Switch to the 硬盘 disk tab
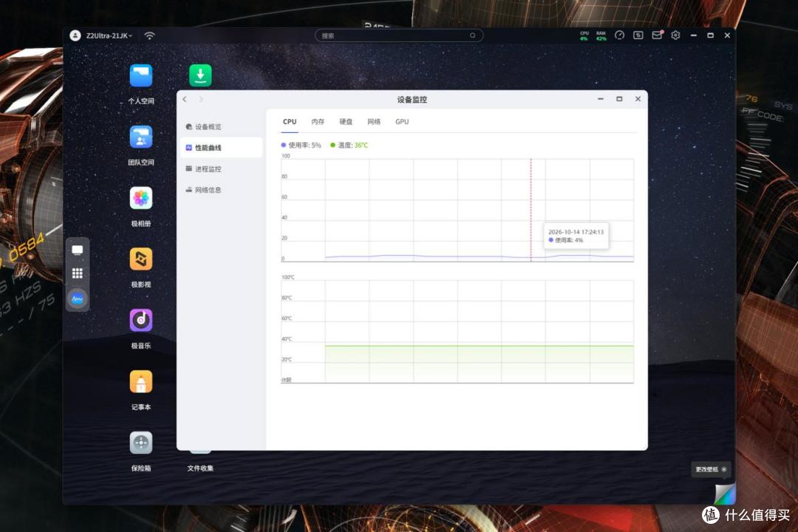This screenshot has height=532, width=798. [x=346, y=122]
